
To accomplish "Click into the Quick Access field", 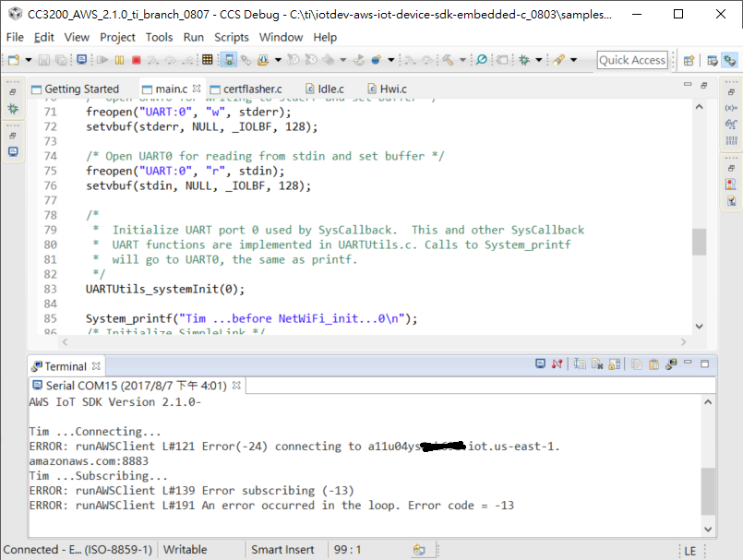I will point(632,60).
